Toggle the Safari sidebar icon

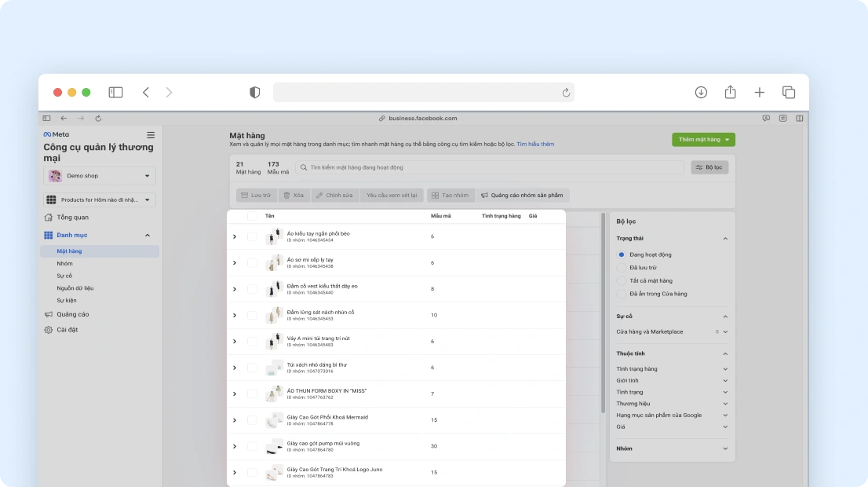pos(115,93)
